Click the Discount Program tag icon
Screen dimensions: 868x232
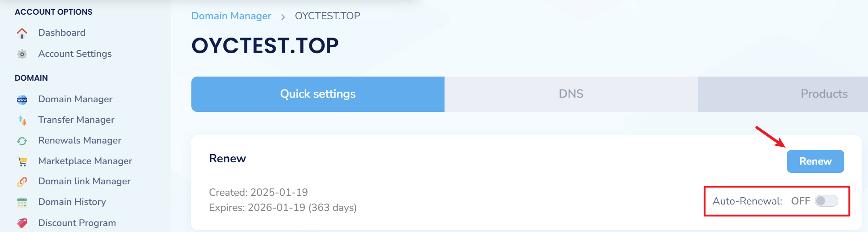22,223
